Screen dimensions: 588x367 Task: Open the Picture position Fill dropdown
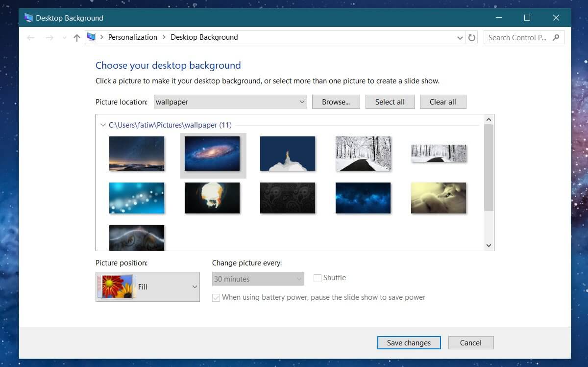pyautogui.click(x=147, y=287)
